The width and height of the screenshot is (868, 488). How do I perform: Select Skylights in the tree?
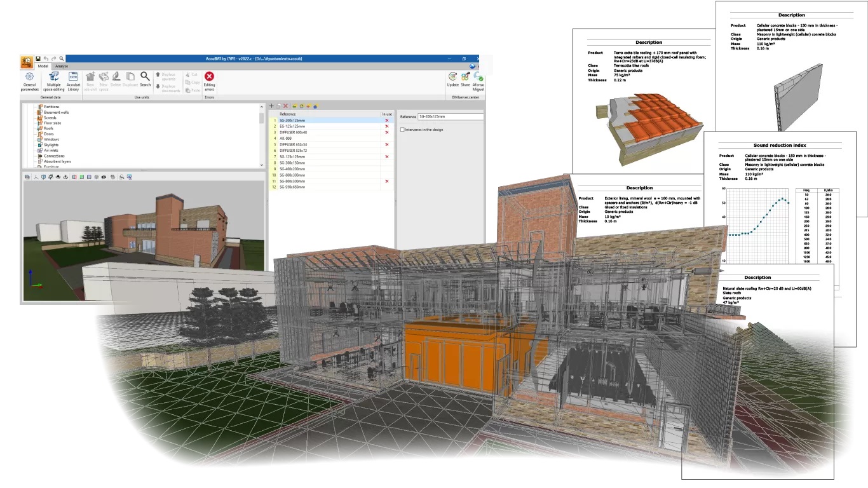[51, 145]
